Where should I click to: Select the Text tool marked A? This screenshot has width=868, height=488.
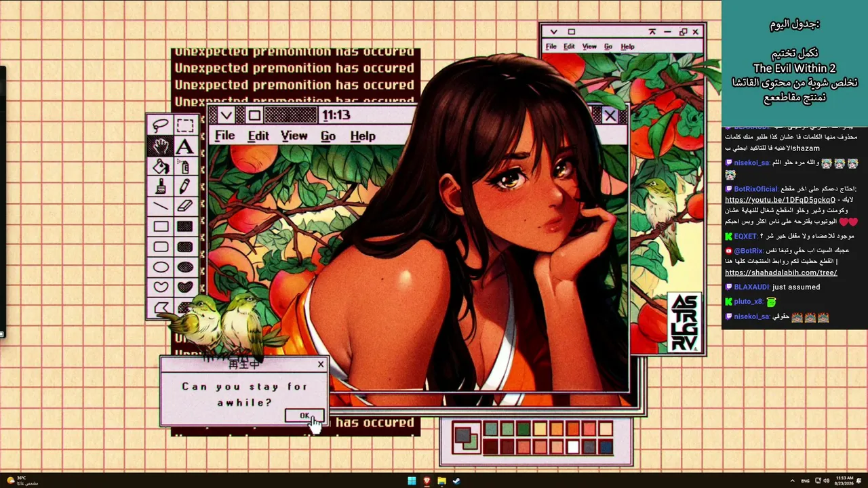click(184, 146)
